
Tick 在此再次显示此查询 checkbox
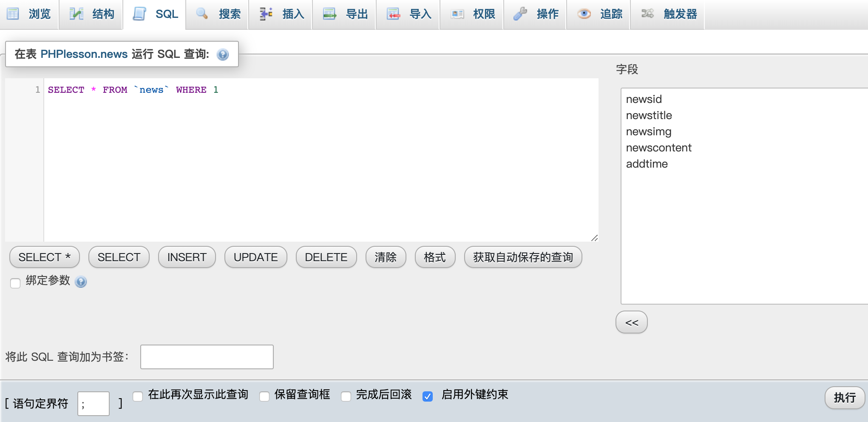[x=138, y=396]
